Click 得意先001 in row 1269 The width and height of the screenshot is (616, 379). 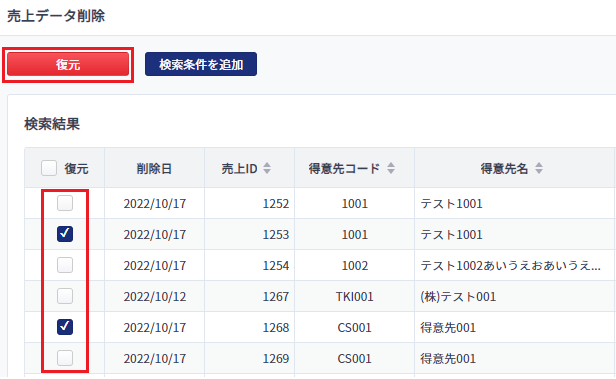[x=448, y=359]
